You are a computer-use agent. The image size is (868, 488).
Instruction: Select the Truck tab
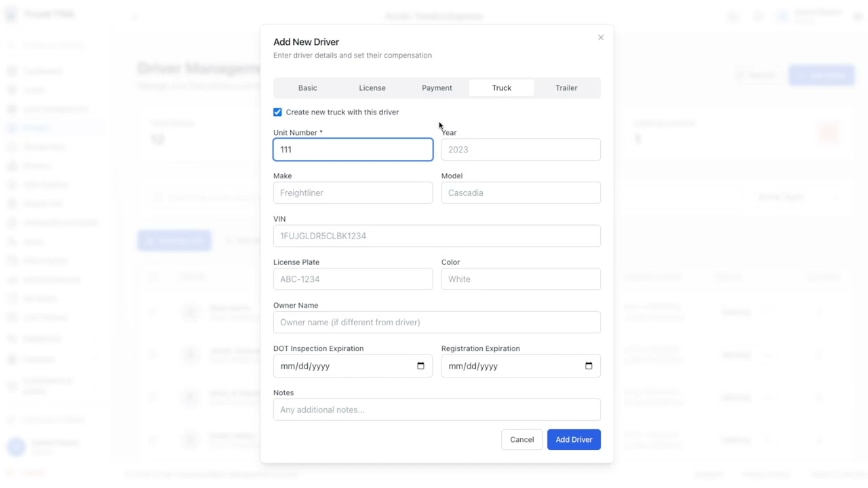point(502,87)
